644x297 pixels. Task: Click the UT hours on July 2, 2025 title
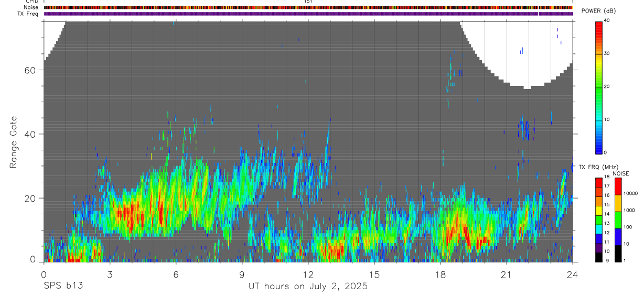(308, 286)
